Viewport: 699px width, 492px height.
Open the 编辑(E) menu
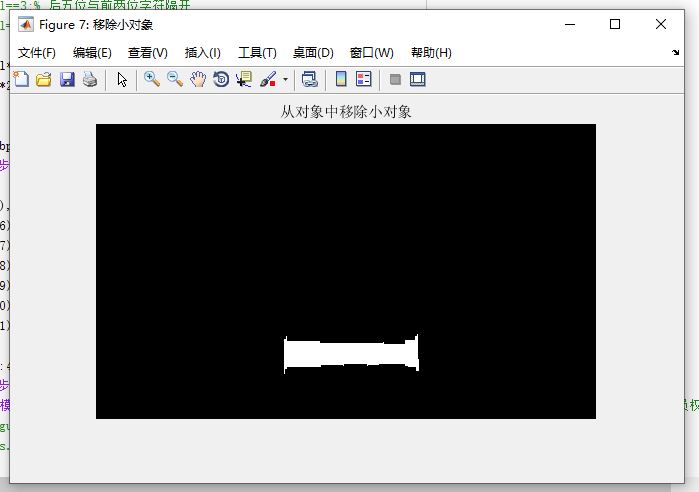coord(92,53)
